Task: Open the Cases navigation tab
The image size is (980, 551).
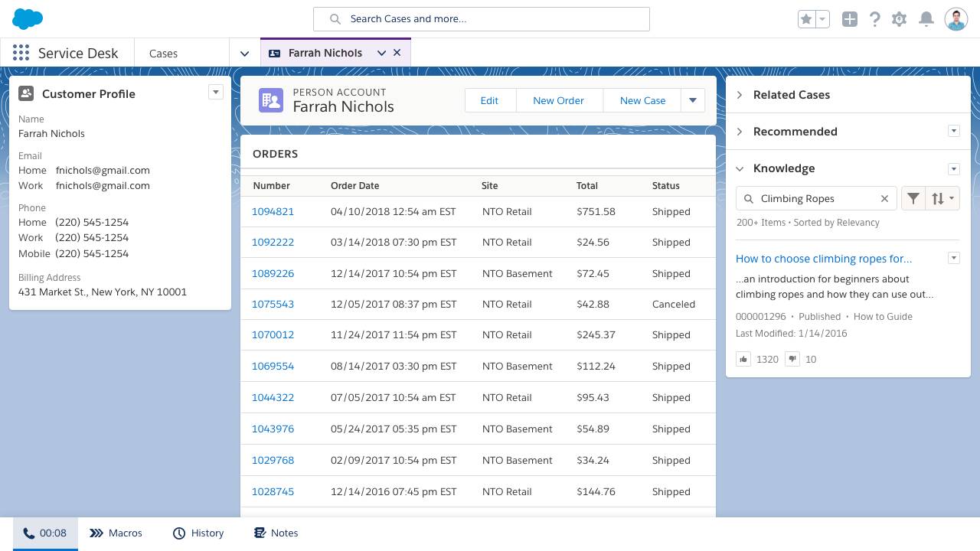Action: 163,53
